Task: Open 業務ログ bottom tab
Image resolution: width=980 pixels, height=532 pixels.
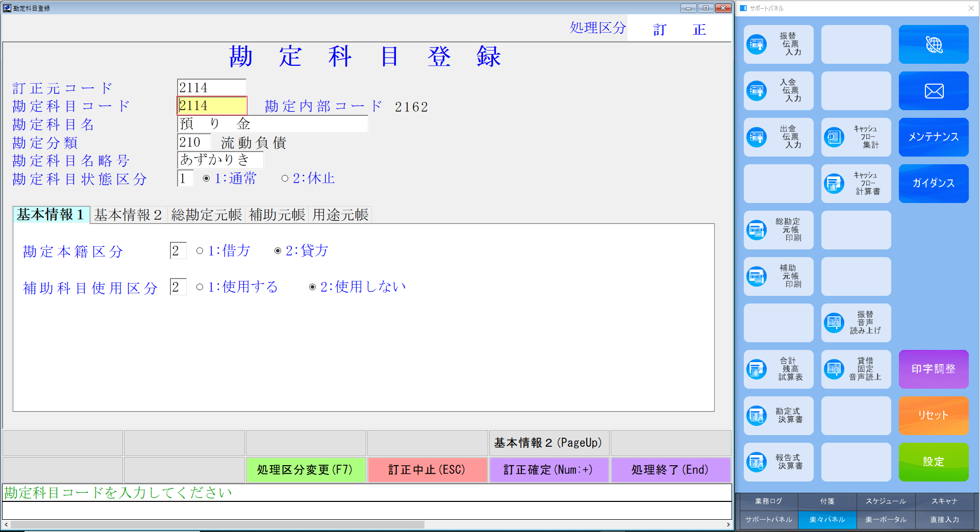Action: click(769, 501)
